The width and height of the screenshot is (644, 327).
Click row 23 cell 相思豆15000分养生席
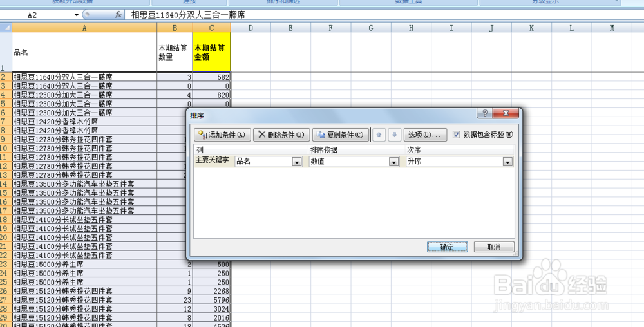pos(84,264)
